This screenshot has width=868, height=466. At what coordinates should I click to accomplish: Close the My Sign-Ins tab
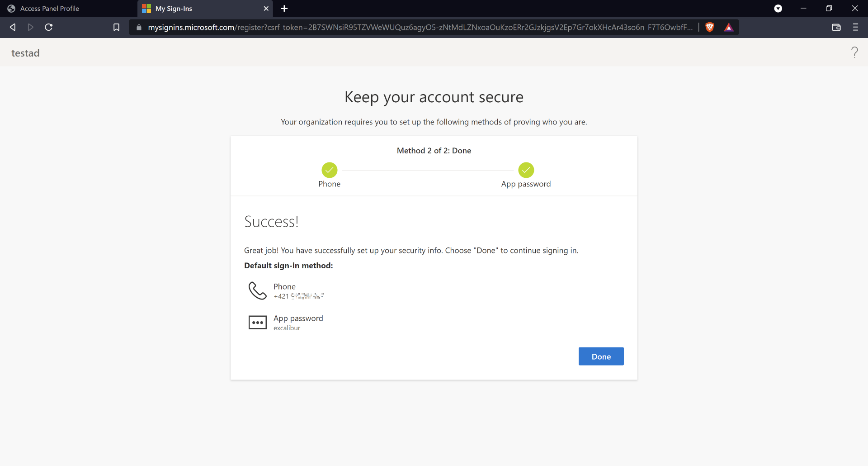tap(266, 9)
